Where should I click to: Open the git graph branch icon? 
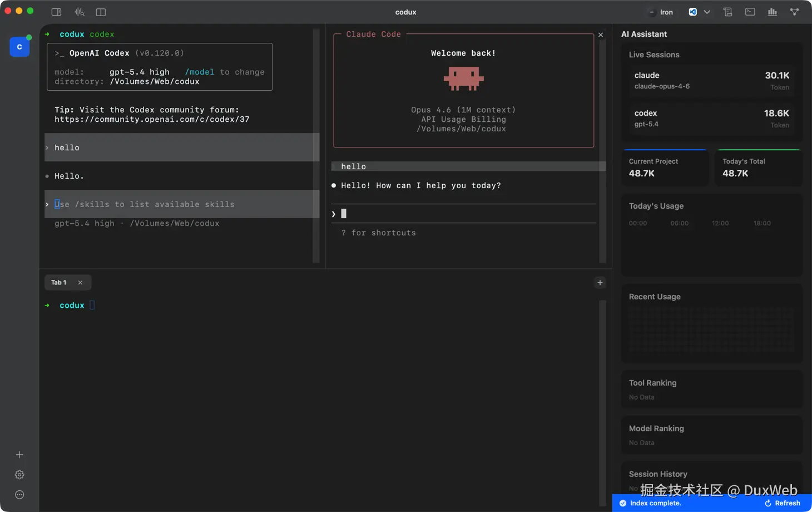coord(795,12)
